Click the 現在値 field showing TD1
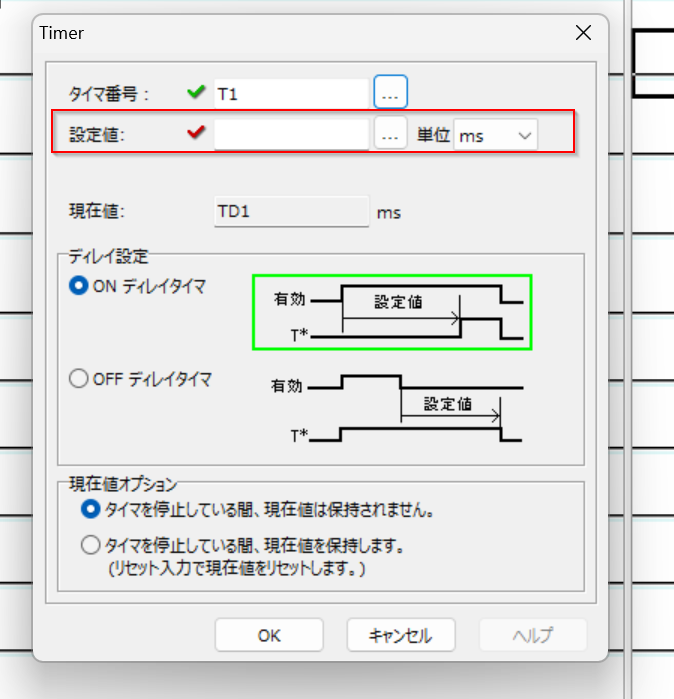 coord(291,212)
